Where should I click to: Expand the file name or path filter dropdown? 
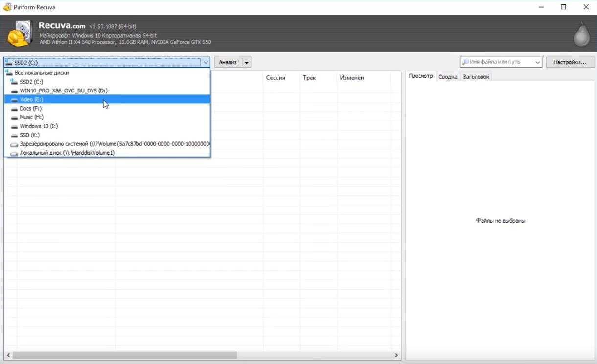click(538, 62)
